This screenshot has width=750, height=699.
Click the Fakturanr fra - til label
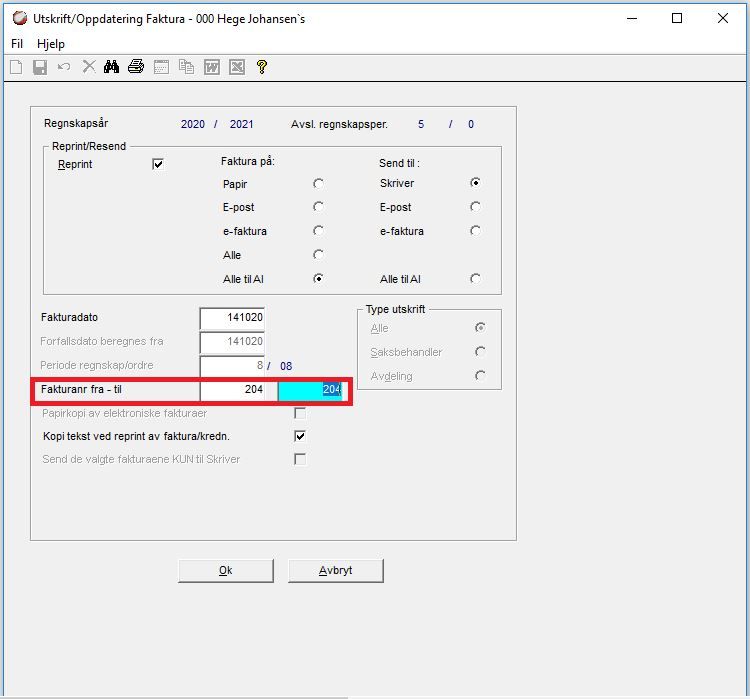tap(81, 389)
